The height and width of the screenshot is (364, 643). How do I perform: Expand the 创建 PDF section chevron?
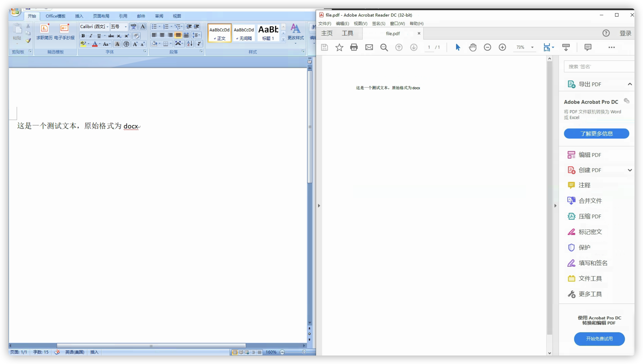click(630, 170)
